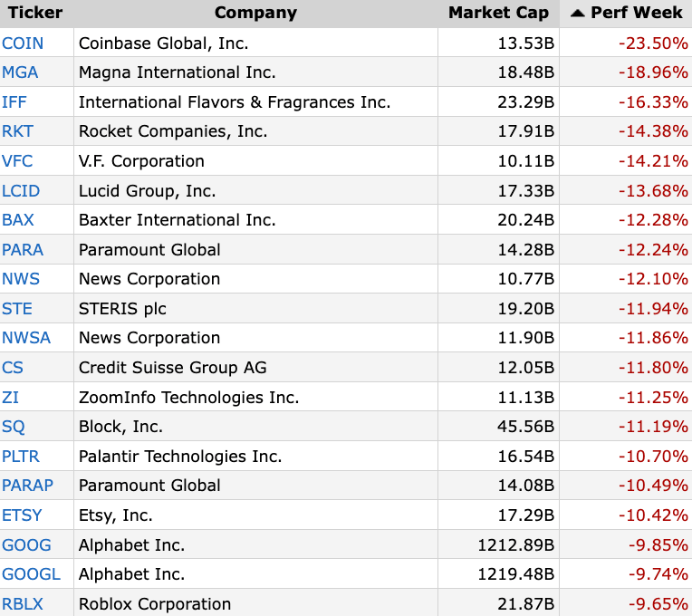Open the COIN ticker link
The width and height of the screenshot is (692, 616).
coord(23,43)
